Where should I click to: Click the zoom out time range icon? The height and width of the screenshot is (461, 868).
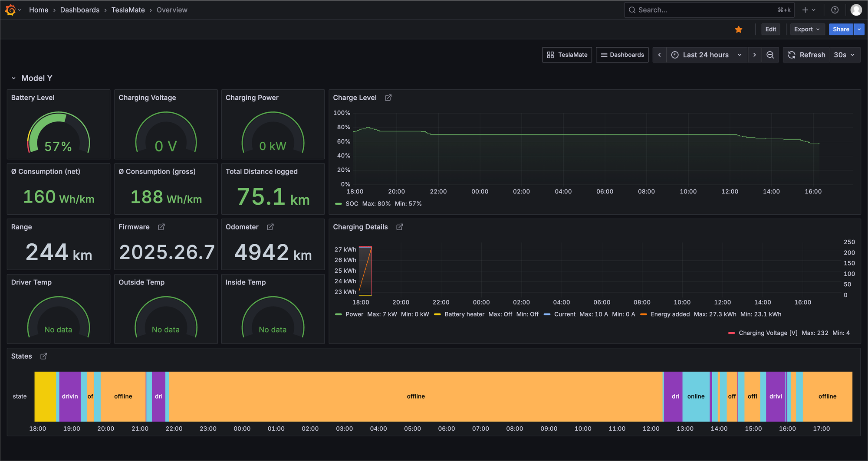point(770,55)
